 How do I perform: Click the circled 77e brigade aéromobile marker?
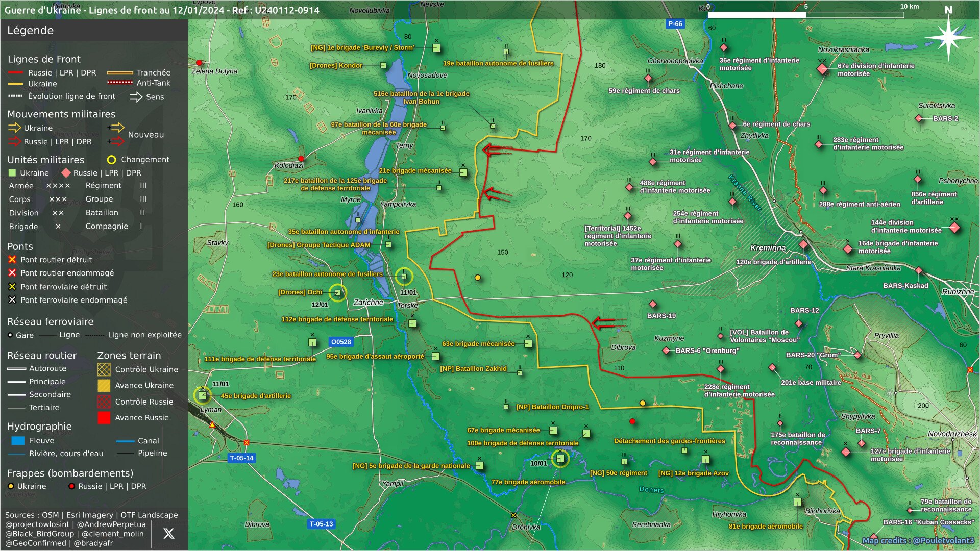(x=560, y=459)
